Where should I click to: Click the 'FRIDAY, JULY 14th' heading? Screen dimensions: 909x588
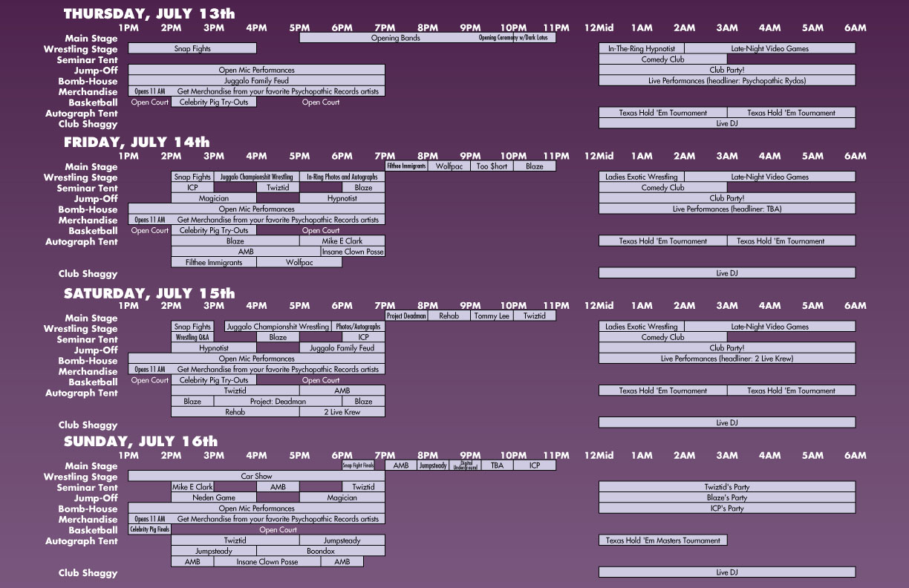(x=137, y=142)
